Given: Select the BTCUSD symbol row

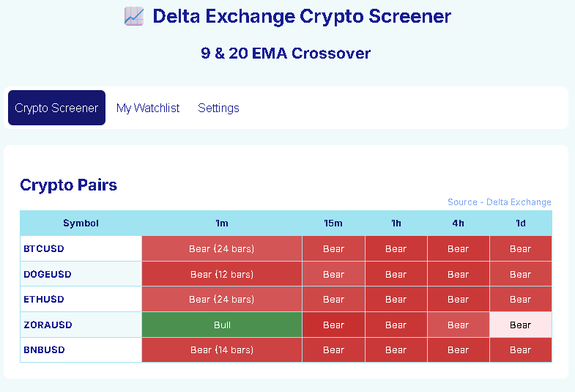Looking at the screenshot, I should [x=44, y=248].
